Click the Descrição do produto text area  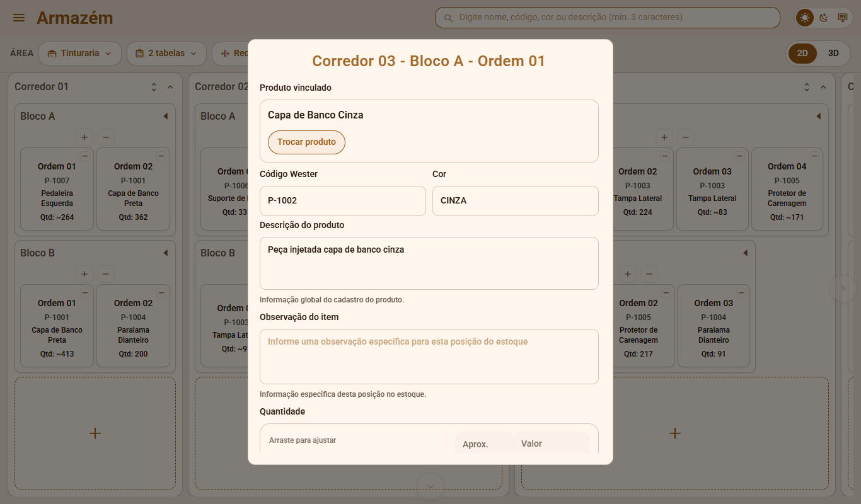click(x=429, y=263)
